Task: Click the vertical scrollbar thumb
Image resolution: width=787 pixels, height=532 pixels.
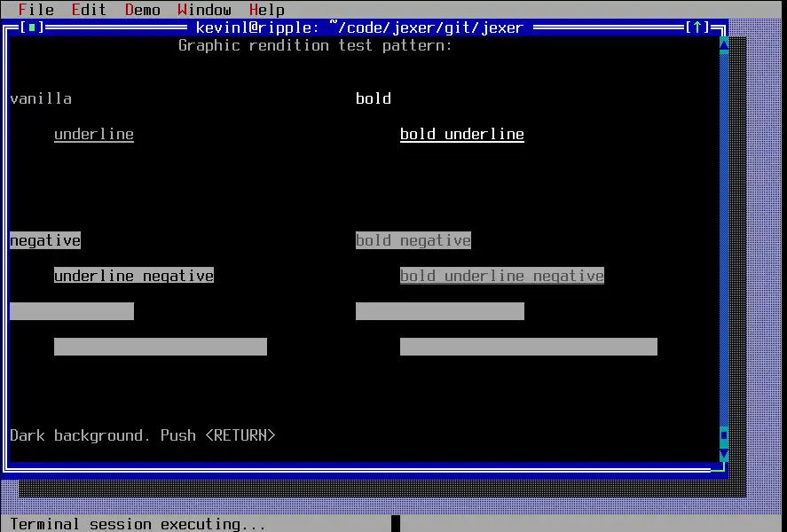Action: (724, 435)
